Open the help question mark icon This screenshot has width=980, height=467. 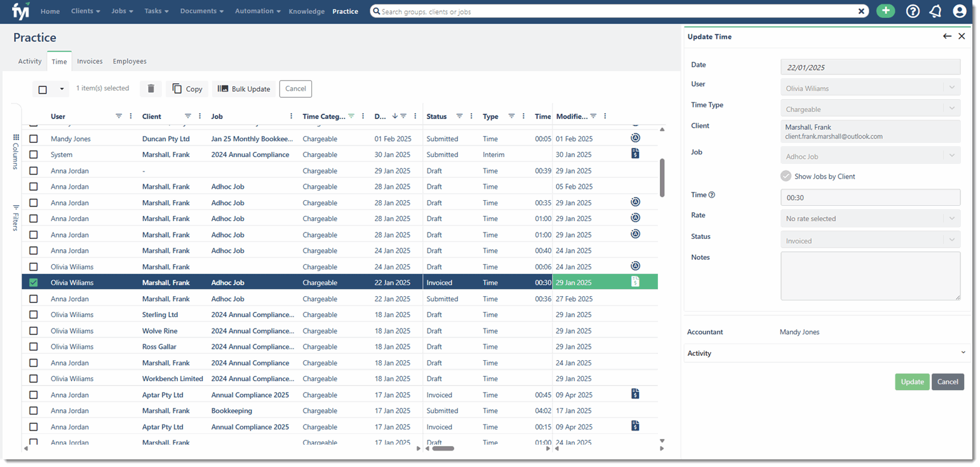coord(913,11)
